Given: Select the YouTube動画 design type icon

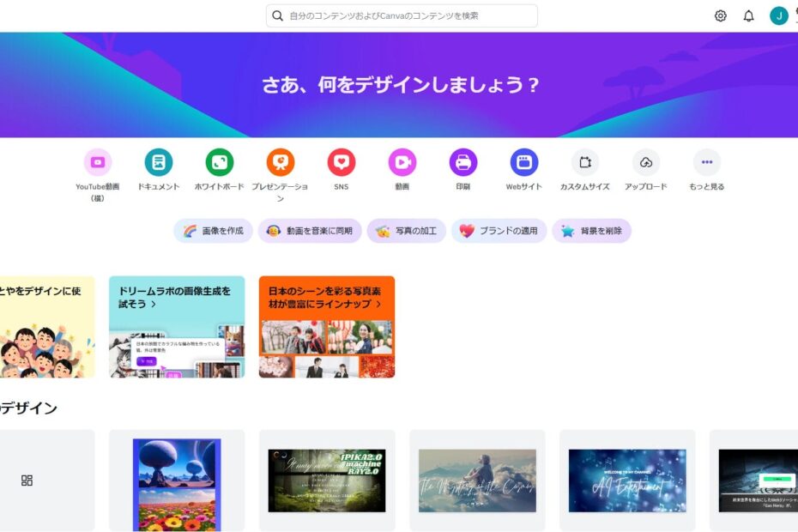Looking at the screenshot, I should coord(97,163).
